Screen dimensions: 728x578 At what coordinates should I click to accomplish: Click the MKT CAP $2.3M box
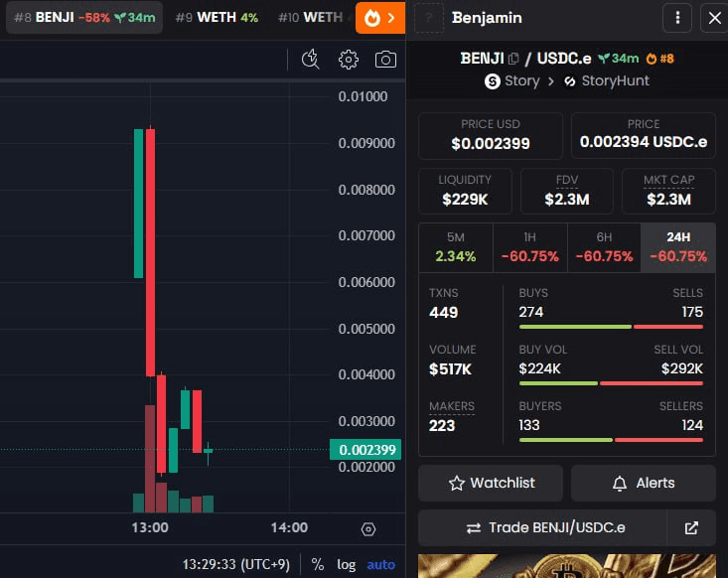click(x=668, y=191)
